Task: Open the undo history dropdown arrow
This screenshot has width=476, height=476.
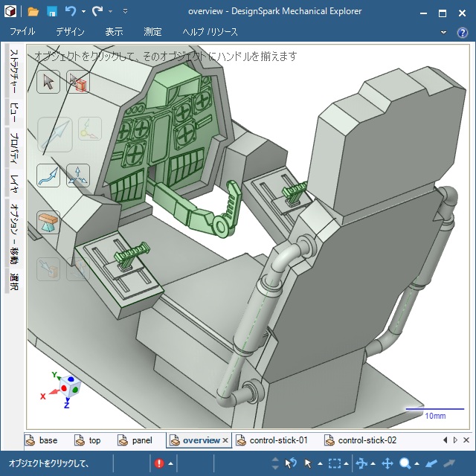Action: point(83,12)
